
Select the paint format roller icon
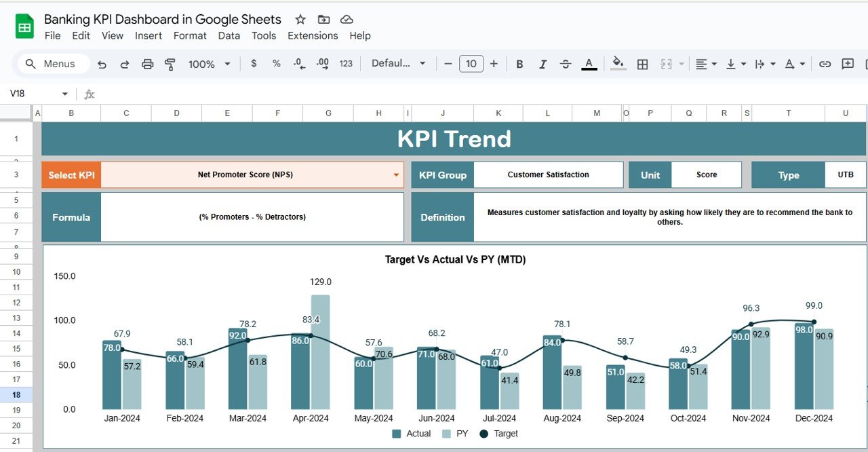pyautogui.click(x=170, y=64)
